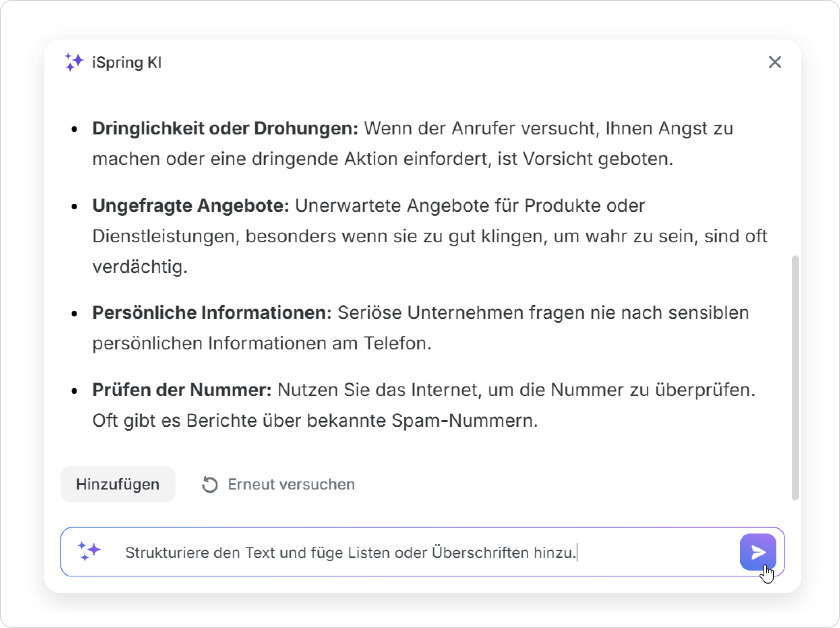
Task: Click the Erneut versuchen text
Action: tap(291, 484)
